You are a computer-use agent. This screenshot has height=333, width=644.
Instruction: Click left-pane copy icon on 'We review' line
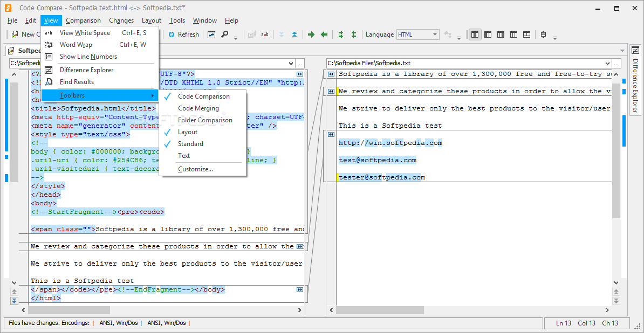[x=300, y=246]
